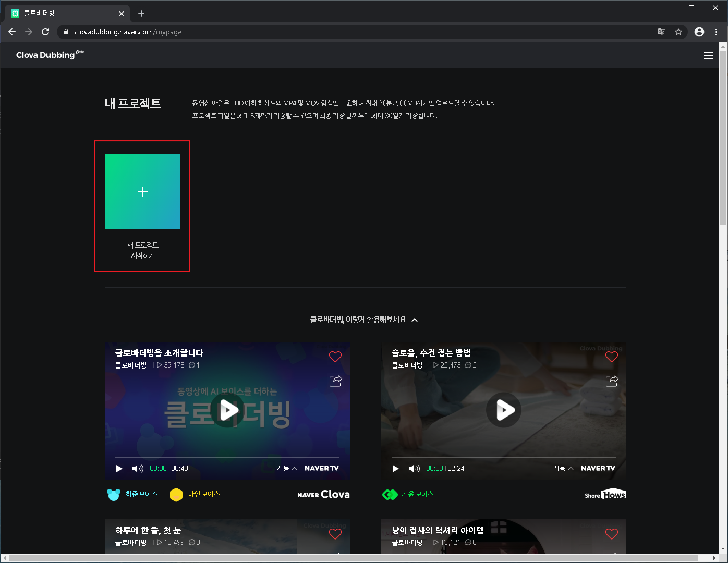Screen dimensions: 728x563
Task: Open the hamburger menu in Clova Dubbing header
Action: coord(708,55)
